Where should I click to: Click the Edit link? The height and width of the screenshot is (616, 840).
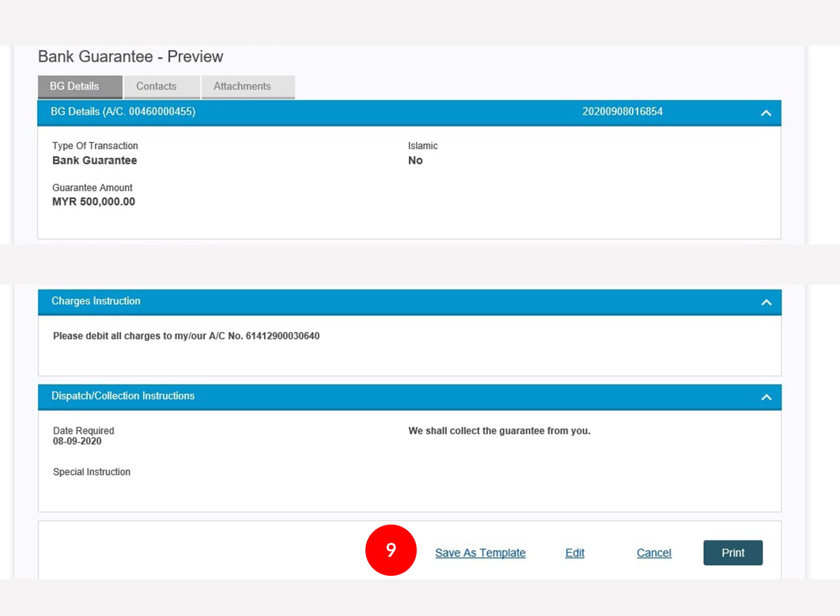[574, 553]
